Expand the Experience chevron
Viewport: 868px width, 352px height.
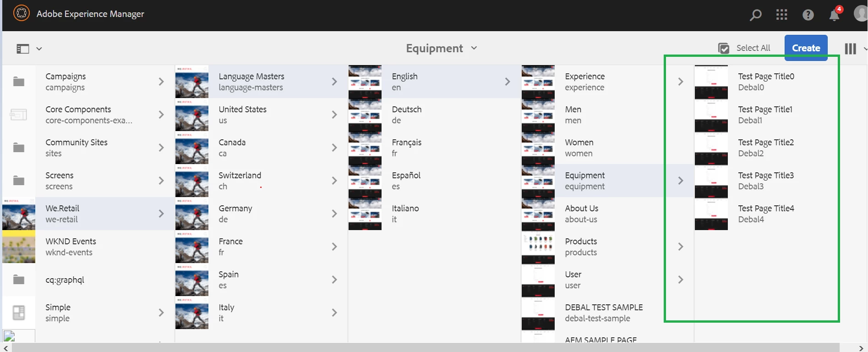(x=681, y=82)
